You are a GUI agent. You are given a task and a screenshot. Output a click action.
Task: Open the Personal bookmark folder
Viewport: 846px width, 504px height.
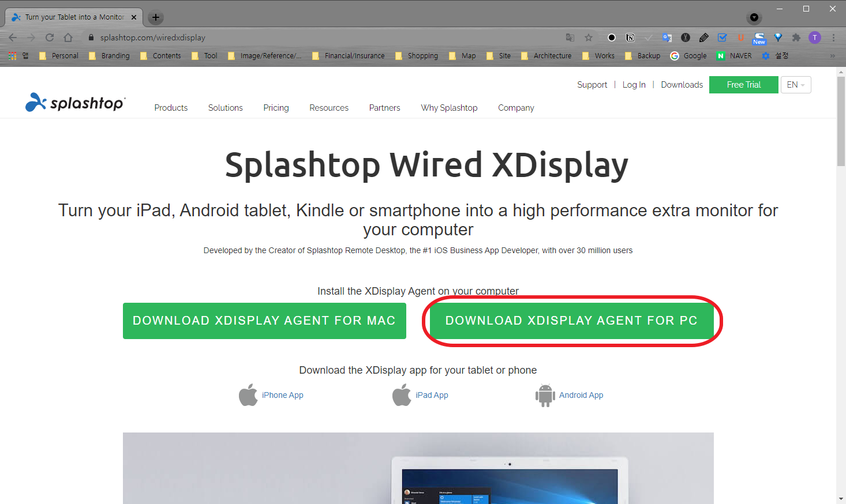(59, 56)
